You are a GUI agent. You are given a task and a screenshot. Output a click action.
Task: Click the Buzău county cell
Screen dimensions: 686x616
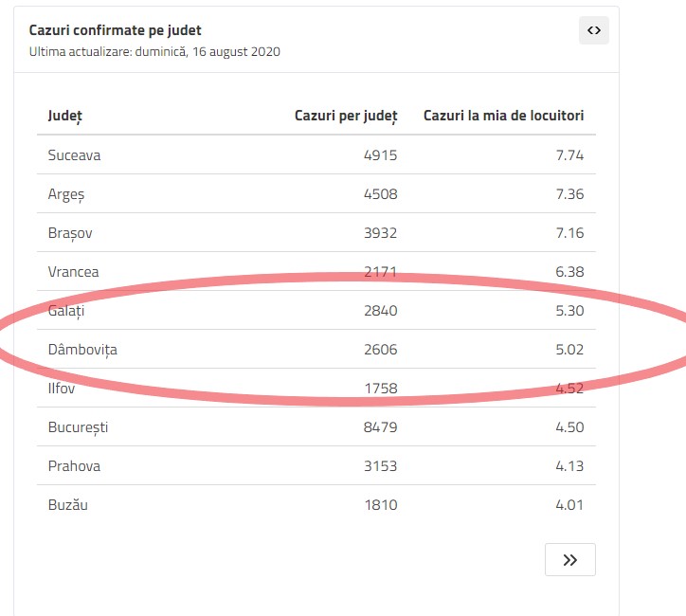click(67, 505)
